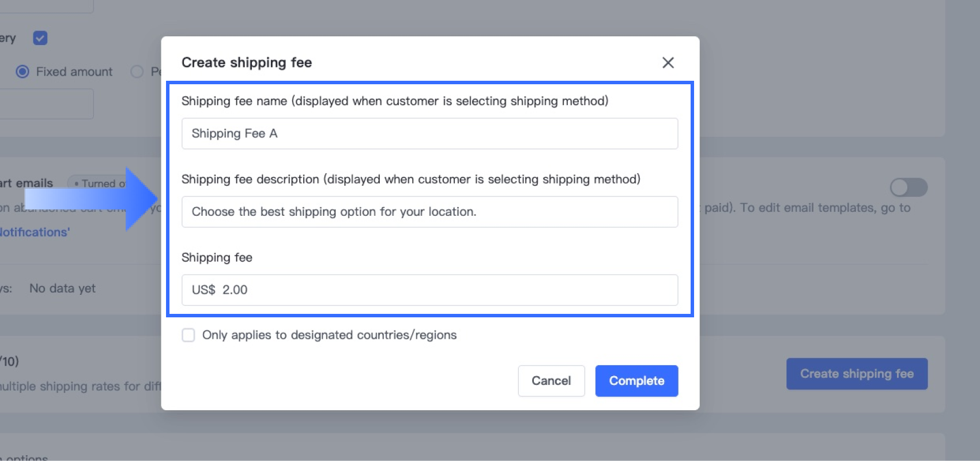Enable Only applies to designated countries/regions checkbox
Image resolution: width=980 pixels, height=461 pixels.
[189, 335]
